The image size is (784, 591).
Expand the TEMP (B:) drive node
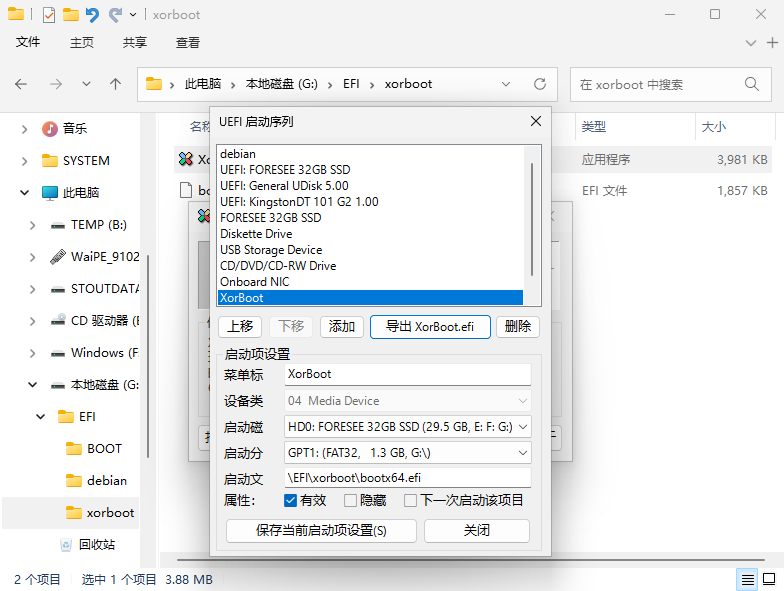pyautogui.click(x=32, y=225)
